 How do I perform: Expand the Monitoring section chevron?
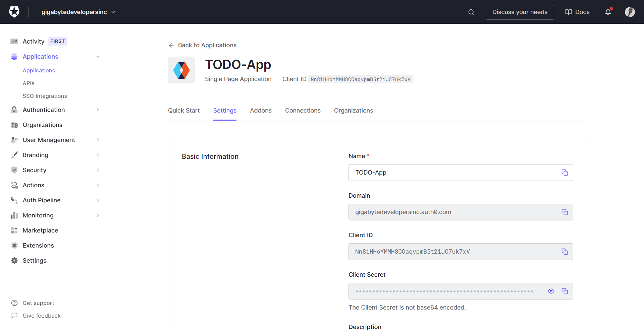point(98,215)
